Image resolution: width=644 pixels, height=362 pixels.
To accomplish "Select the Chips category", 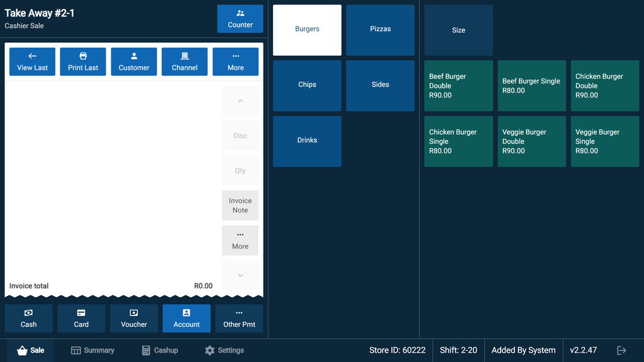I will pos(307,85).
